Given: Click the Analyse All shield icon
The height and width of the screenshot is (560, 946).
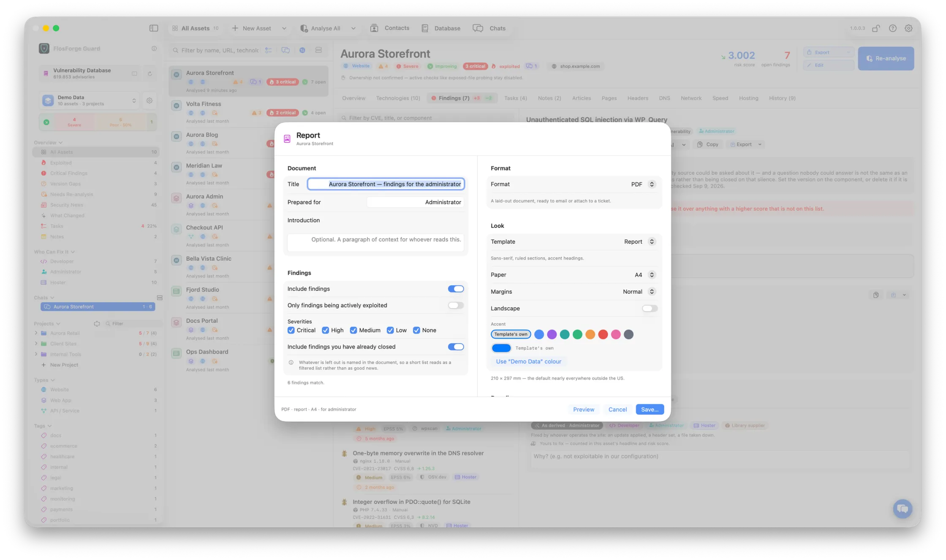Looking at the screenshot, I should point(304,28).
